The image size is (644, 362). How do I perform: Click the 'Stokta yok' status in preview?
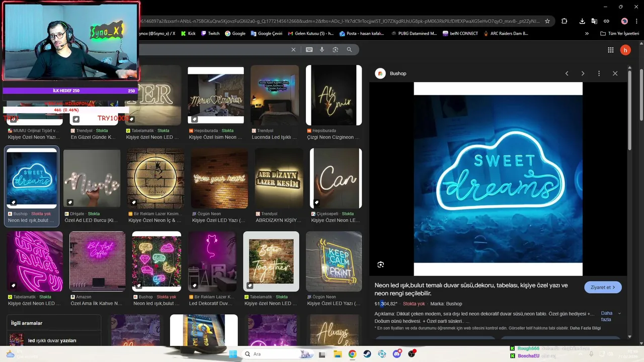[x=414, y=304]
